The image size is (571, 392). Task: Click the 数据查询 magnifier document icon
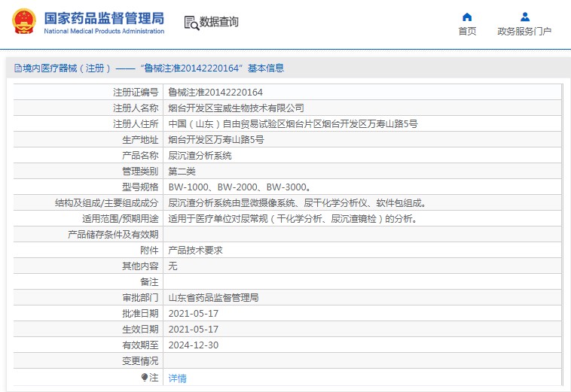(x=191, y=23)
